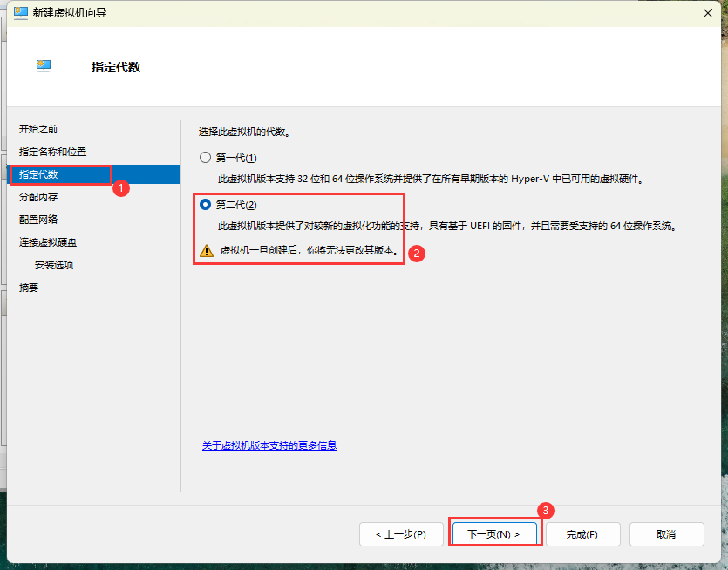The width and height of the screenshot is (728, 570).
Task: Click the first generation description mentioning Hyper-V
Action: pyautogui.click(x=432, y=179)
